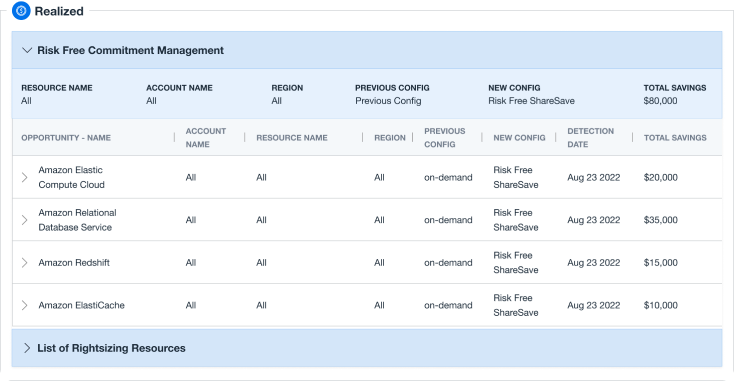734x381 pixels.
Task: Expand List of Rightsizing Resources section
Action: (x=27, y=348)
